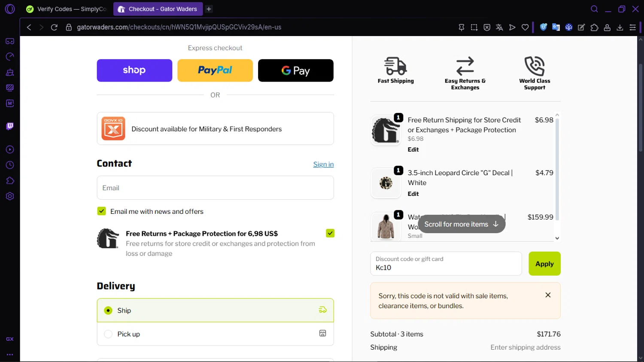Open the GX Mods icon in sidebar

[10, 88]
